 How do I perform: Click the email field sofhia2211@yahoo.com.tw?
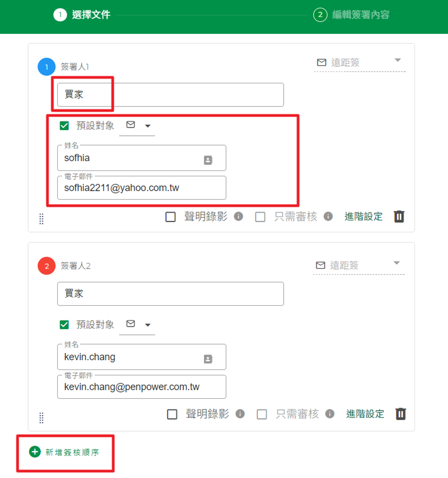point(142,188)
